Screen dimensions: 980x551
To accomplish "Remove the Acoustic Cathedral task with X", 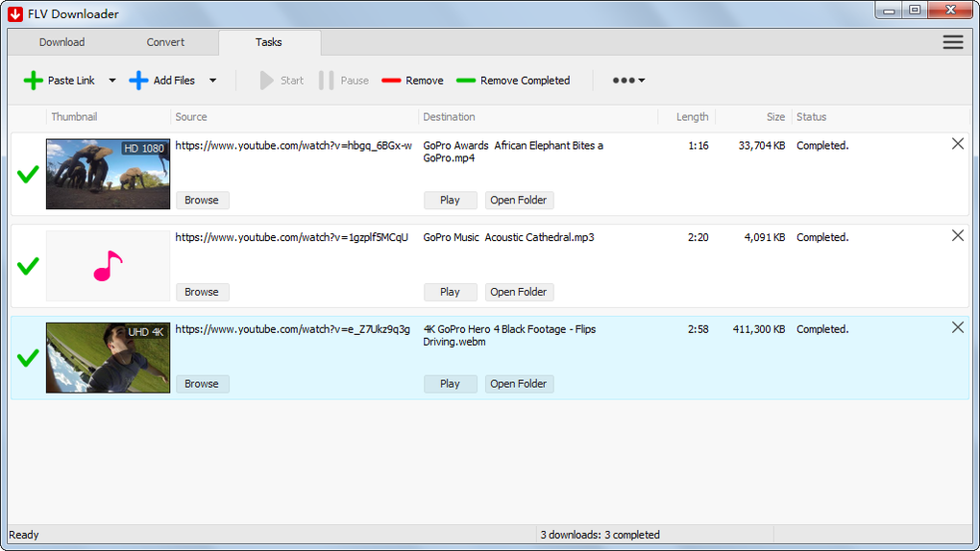I will tap(958, 235).
